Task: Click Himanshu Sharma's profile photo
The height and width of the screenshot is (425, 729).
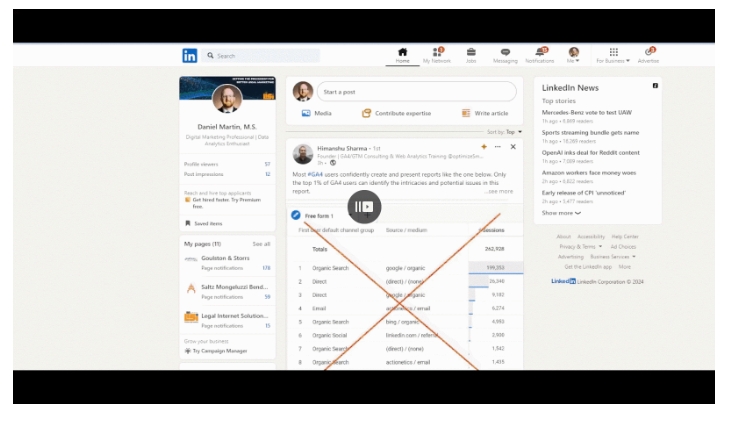Action: pyautogui.click(x=303, y=154)
